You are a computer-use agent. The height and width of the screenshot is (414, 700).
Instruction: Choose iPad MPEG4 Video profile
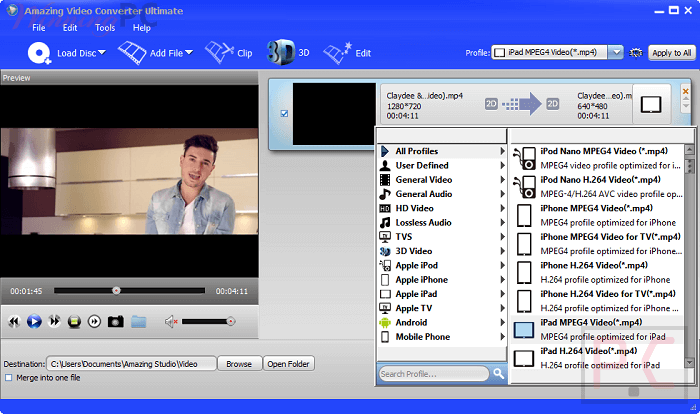pos(597,330)
